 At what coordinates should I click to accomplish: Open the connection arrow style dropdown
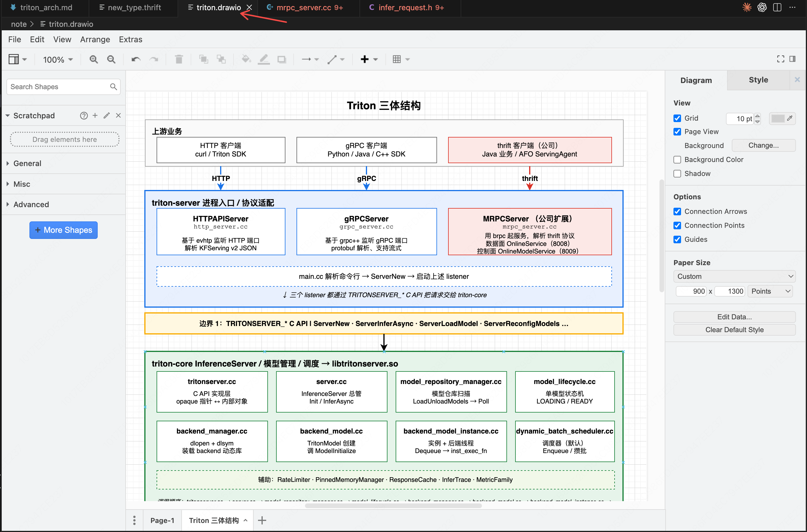point(310,59)
